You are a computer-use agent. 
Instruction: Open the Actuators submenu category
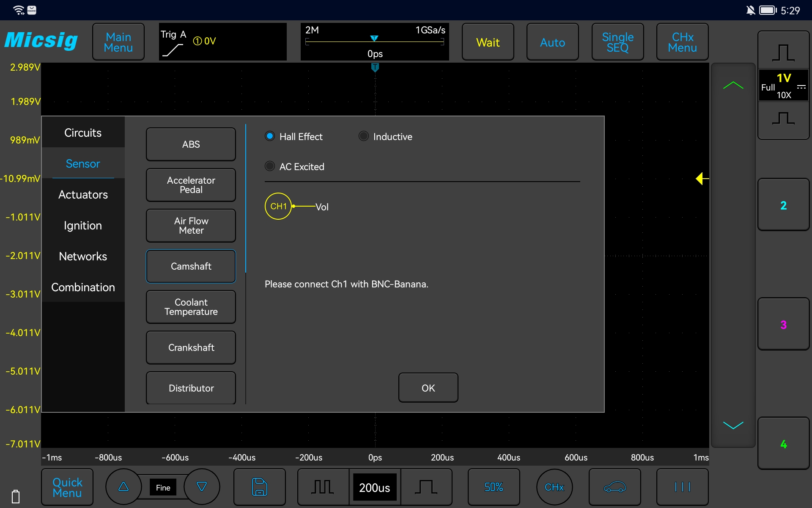click(82, 194)
